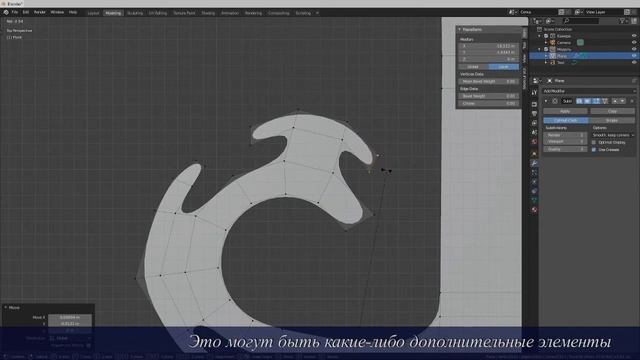Open the Help menu
640x360 pixels.
click(73, 13)
